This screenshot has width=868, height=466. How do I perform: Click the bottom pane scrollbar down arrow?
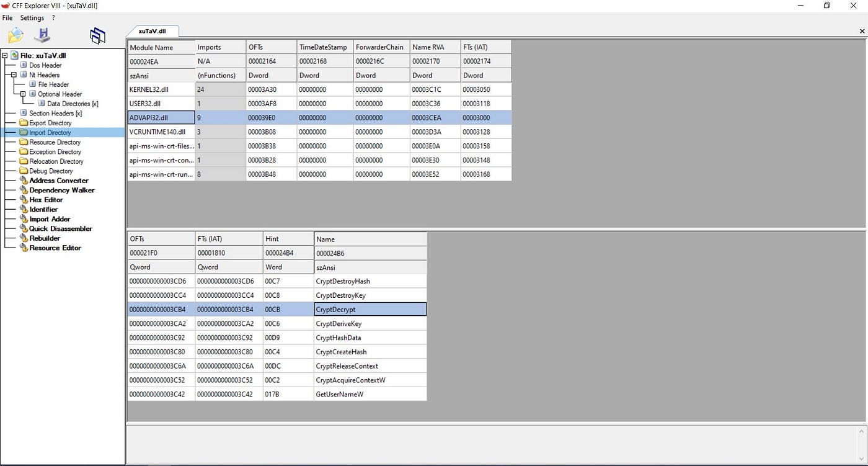click(x=861, y=459)
